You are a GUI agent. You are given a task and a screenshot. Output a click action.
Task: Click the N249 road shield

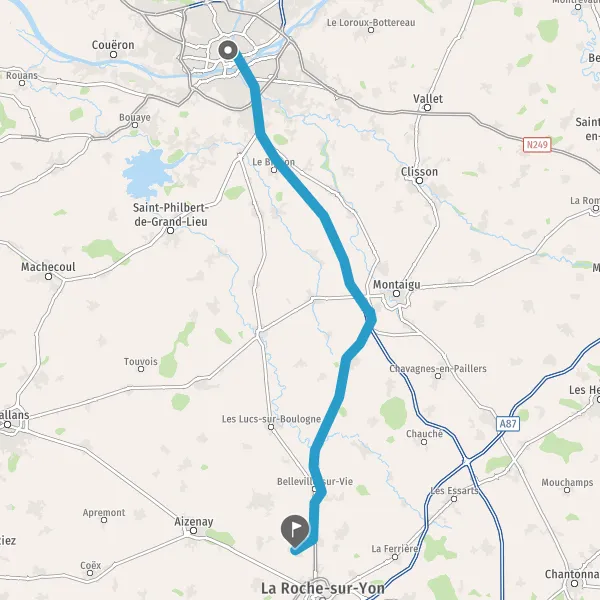click(537, 145)
